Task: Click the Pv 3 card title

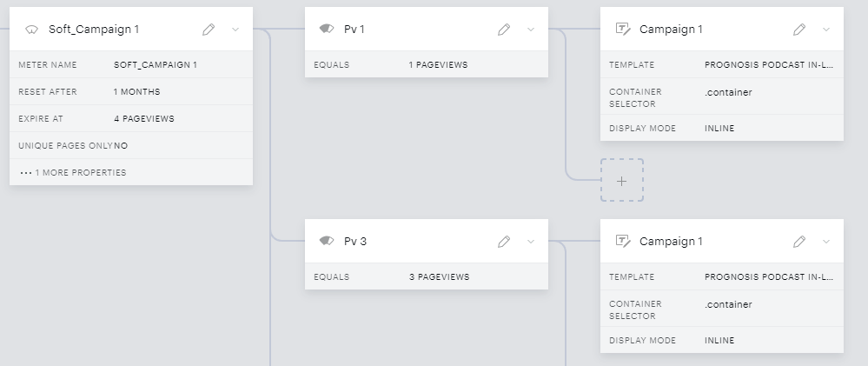Action: coord(354,242)
